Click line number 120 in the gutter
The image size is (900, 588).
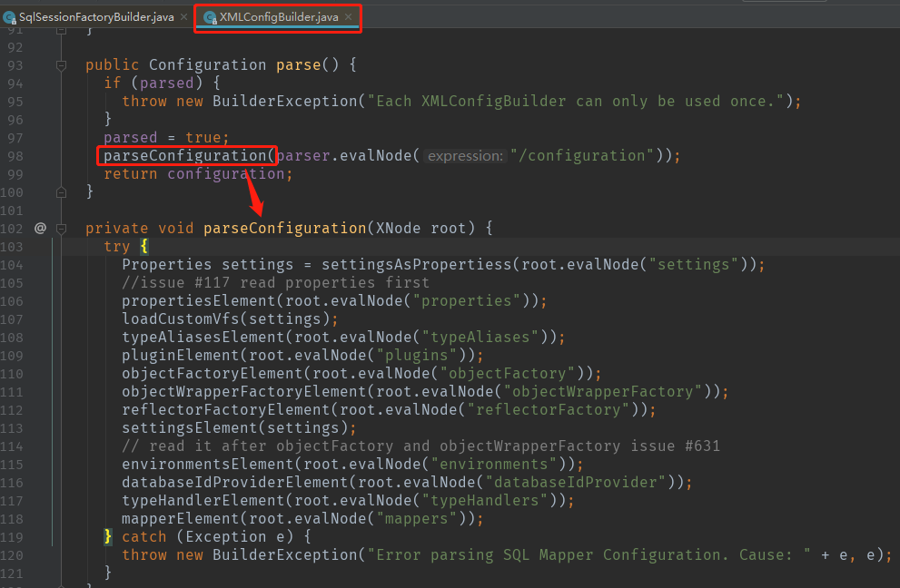tap(12, 555)
